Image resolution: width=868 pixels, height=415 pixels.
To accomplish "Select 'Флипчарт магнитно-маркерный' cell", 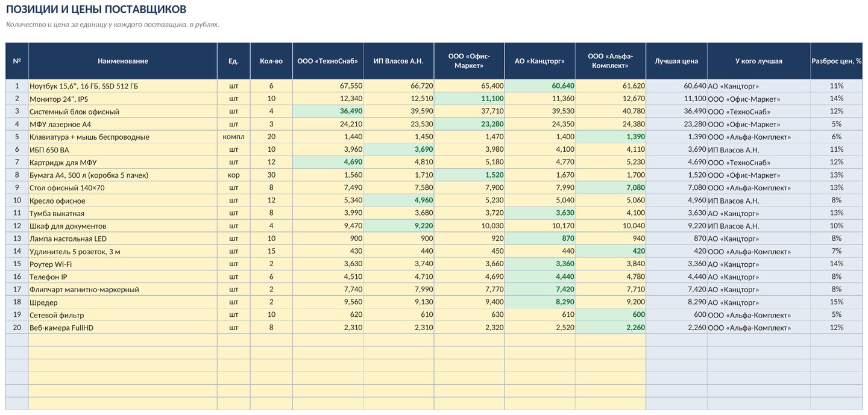I will [x=123, y=290].
